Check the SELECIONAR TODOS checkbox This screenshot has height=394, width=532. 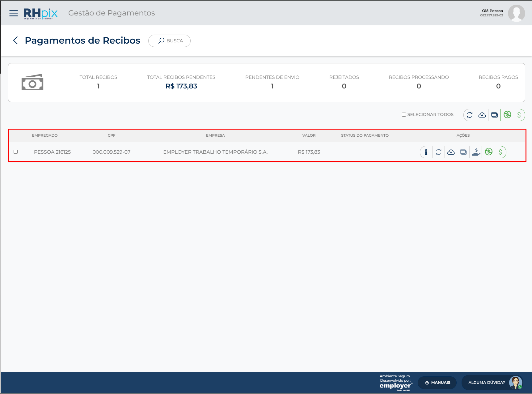coord(404,115)
